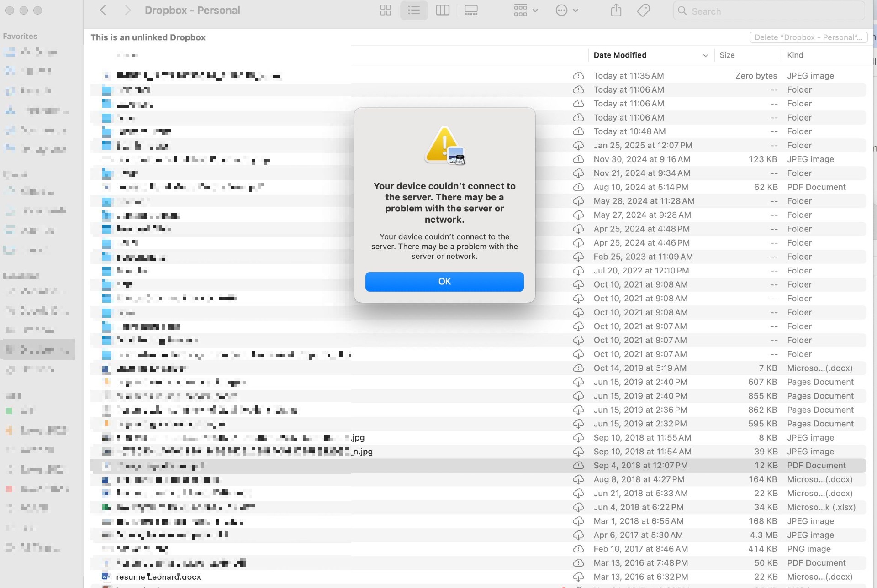Click Delete "Dropbox - Personal" button
Image resolution: width=877 pixels, height=588 pixels.
808,37
